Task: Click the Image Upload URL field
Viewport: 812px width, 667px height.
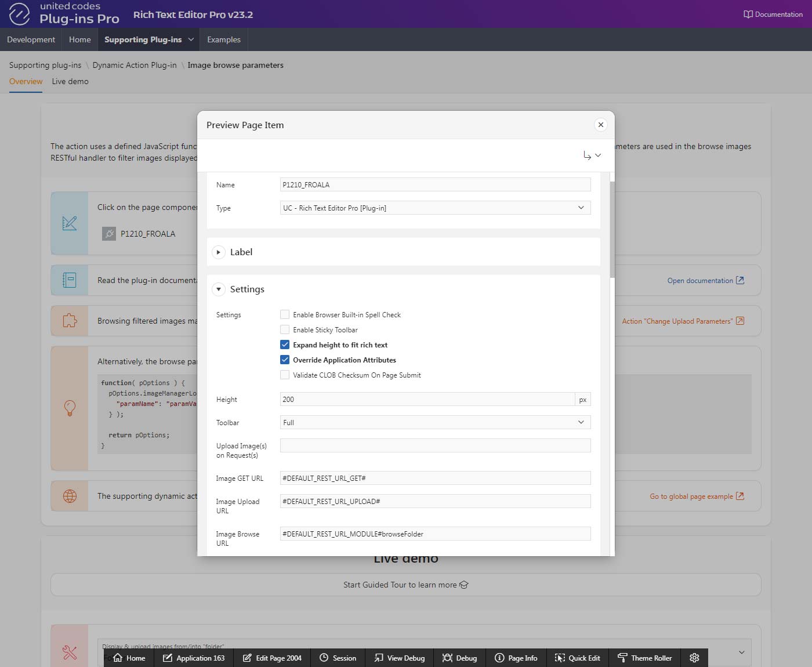Action: [435, 501]
